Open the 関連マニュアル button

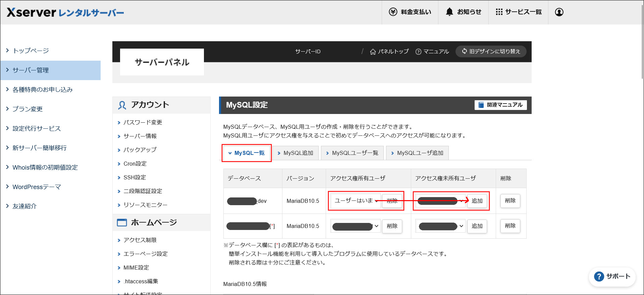point(500,105)
